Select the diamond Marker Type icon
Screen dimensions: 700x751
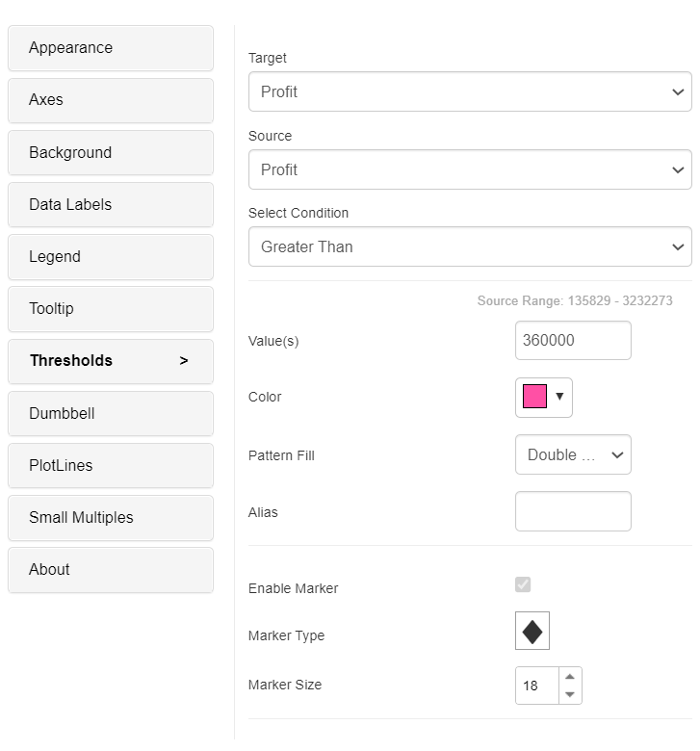point(532,632)
